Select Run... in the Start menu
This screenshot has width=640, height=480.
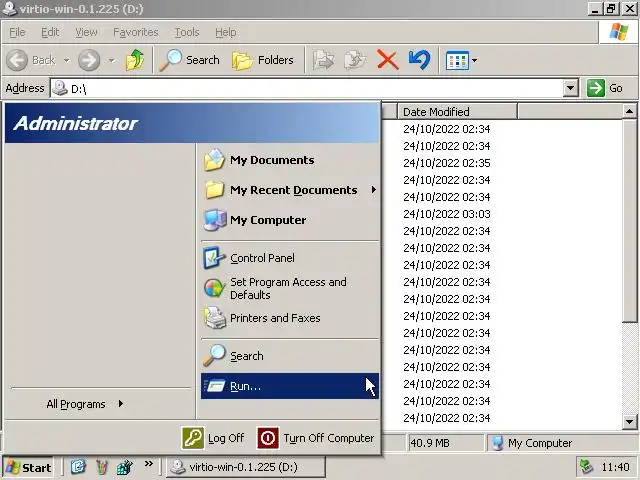click(x=290, y=386)
